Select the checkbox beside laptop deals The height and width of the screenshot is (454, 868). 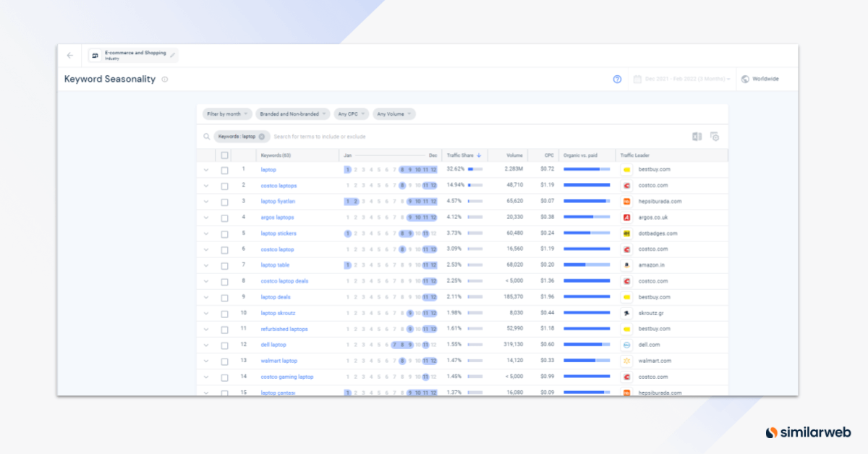tap(225, 296)
